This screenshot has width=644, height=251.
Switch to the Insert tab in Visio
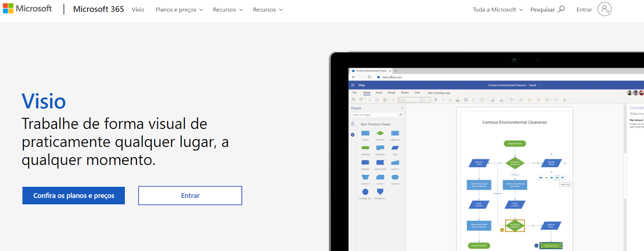pyautogui.click(x=379, y=93)
